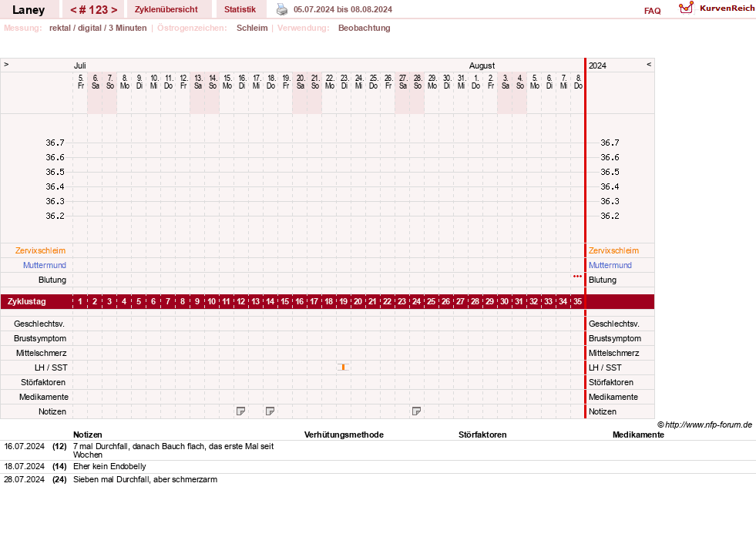
Task: Click the left Störfaktoren row label
Action: click(x=43, y=382)
